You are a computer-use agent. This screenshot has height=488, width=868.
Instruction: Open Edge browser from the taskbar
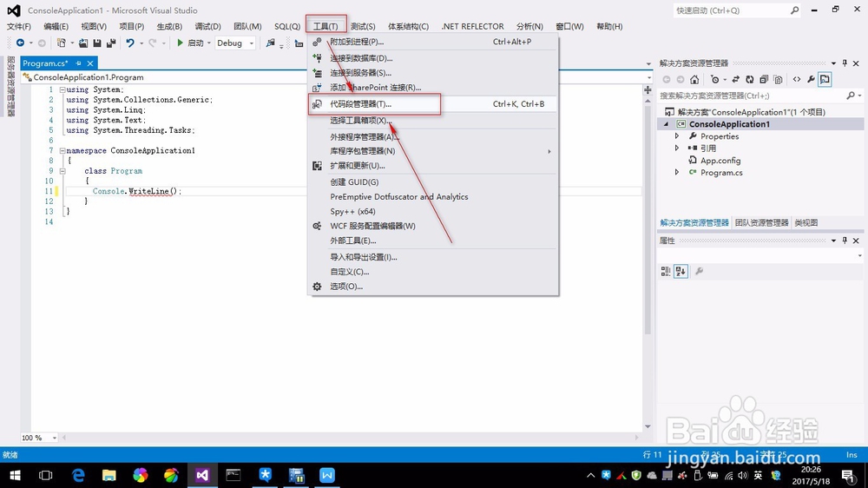[x=78, y=475]
